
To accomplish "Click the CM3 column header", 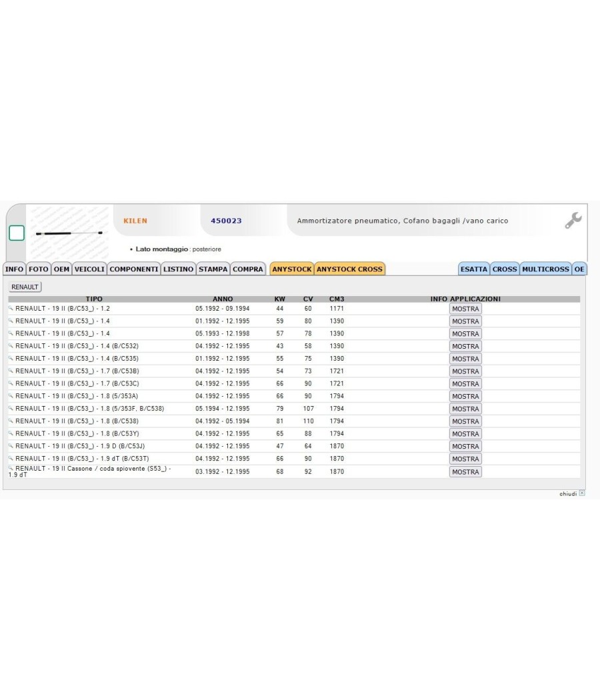I will coord(337,299).
